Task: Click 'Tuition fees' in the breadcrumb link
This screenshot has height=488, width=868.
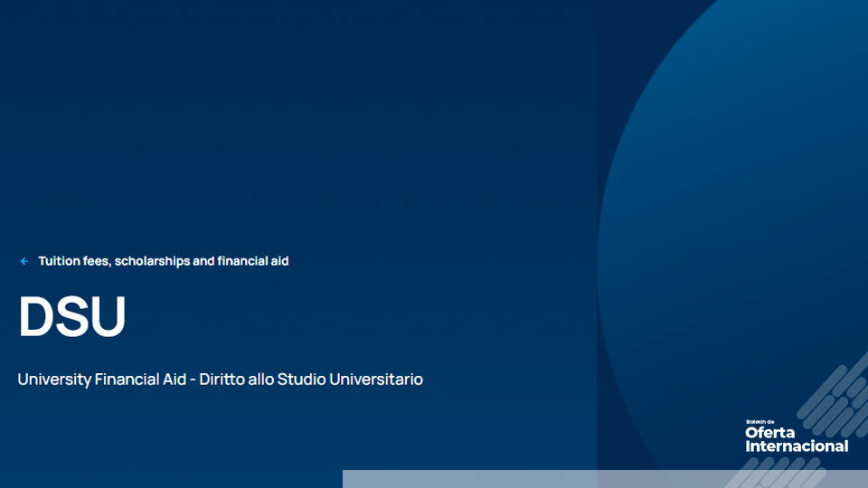Action: tap(74, 261)
